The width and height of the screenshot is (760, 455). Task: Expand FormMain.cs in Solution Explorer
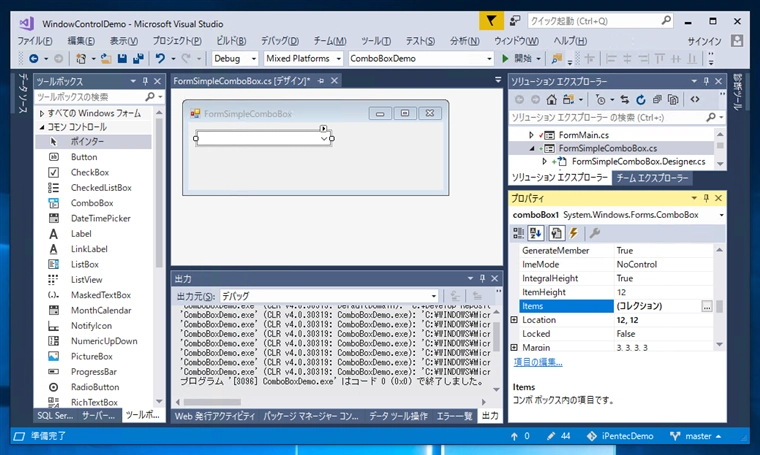pyautogui.click(x=531, y=135)
